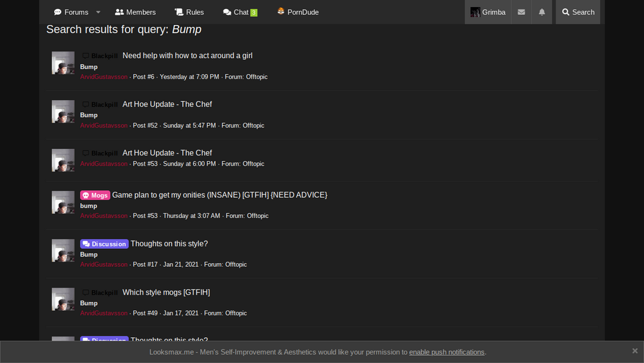Open the 'Which style mogs [GTFIH]' thread
This screenshot has height=363, width=644.
click(166, 292)
